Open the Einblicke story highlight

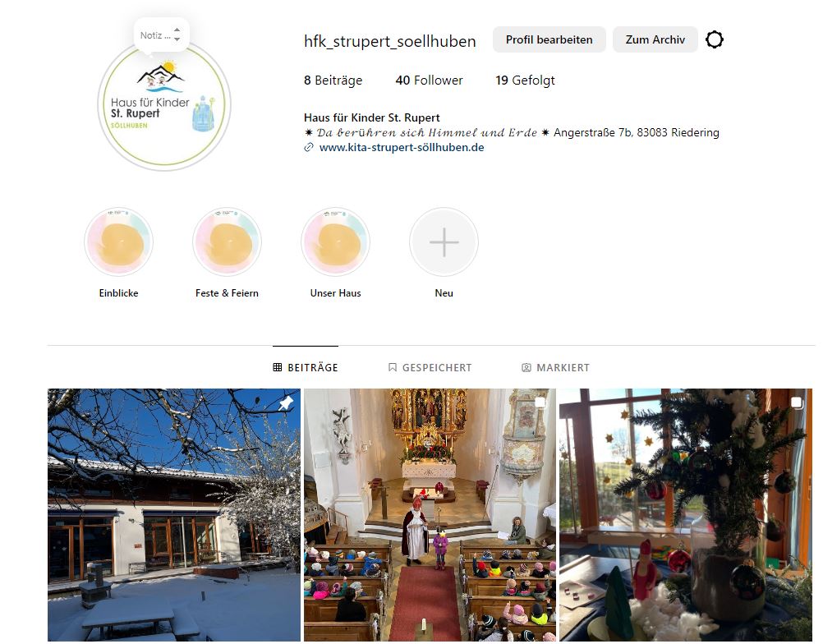pos(118,242)
